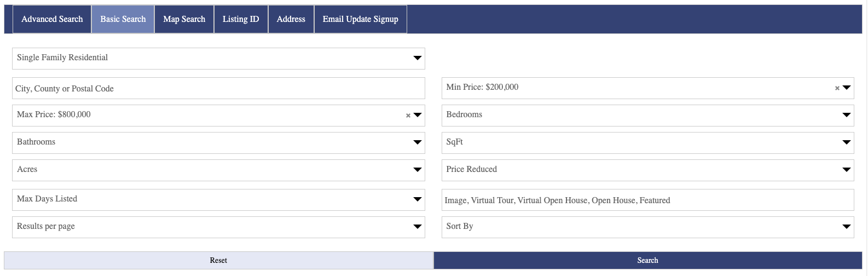
Task: Open the Email Update Signup tab
Action: [x=360, y=19]
